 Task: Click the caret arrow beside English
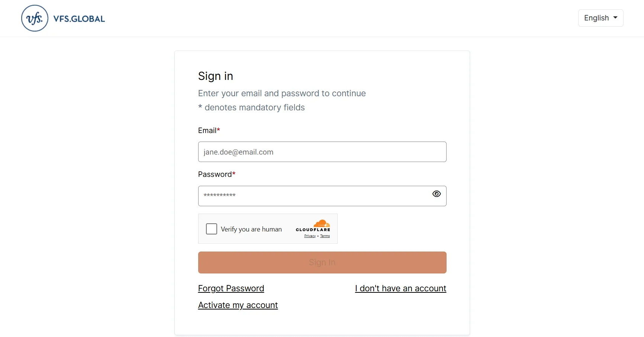[x=615, y=17]
